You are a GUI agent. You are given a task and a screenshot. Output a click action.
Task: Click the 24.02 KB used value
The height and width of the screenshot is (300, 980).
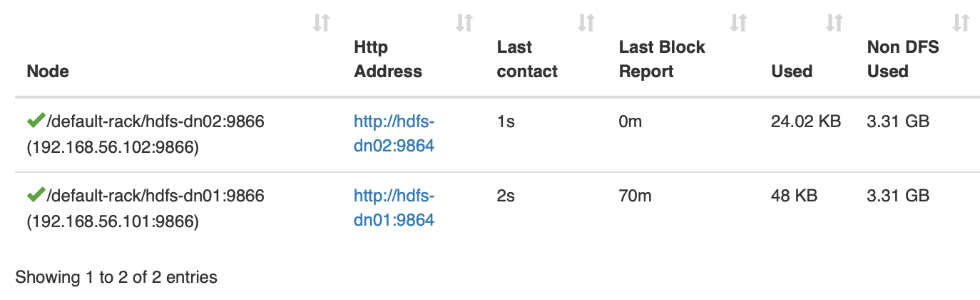tap(806, 121)
